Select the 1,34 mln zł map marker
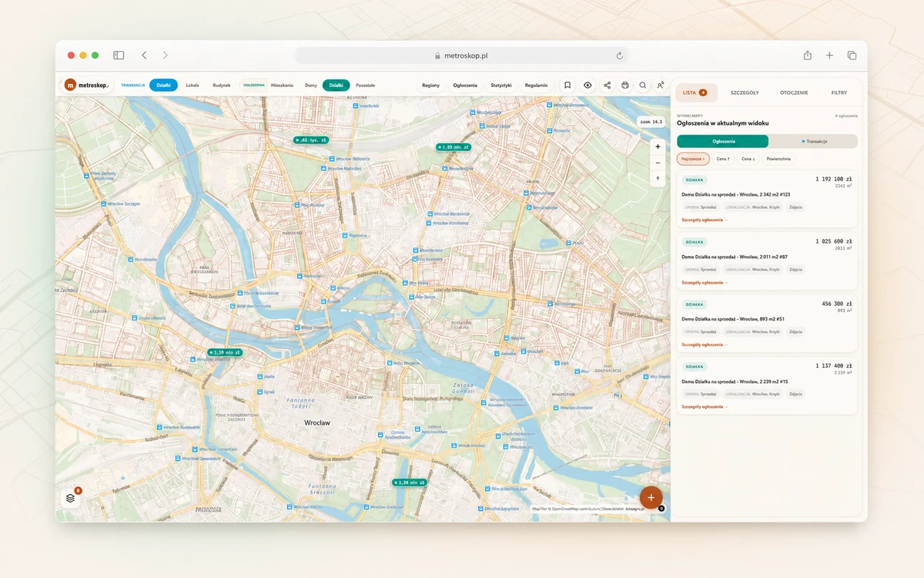The image size is (924, 578). (x=409, y=482)
